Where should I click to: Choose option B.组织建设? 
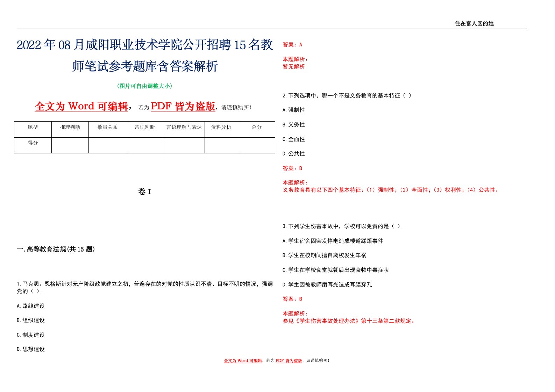coord(31,320)
